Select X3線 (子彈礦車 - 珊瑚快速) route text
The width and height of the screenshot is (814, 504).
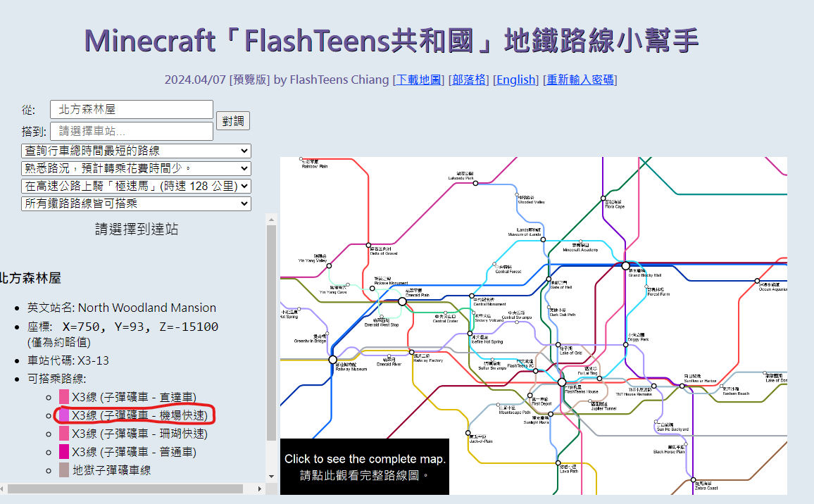139,434
